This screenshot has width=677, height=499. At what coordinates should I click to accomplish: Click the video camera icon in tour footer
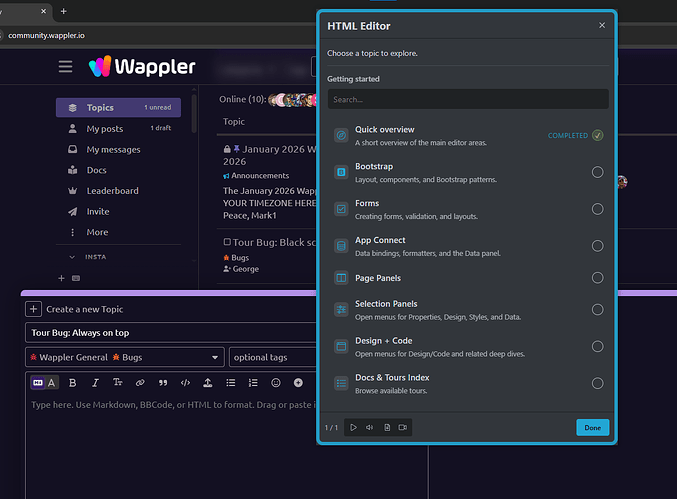coord(403,427)
